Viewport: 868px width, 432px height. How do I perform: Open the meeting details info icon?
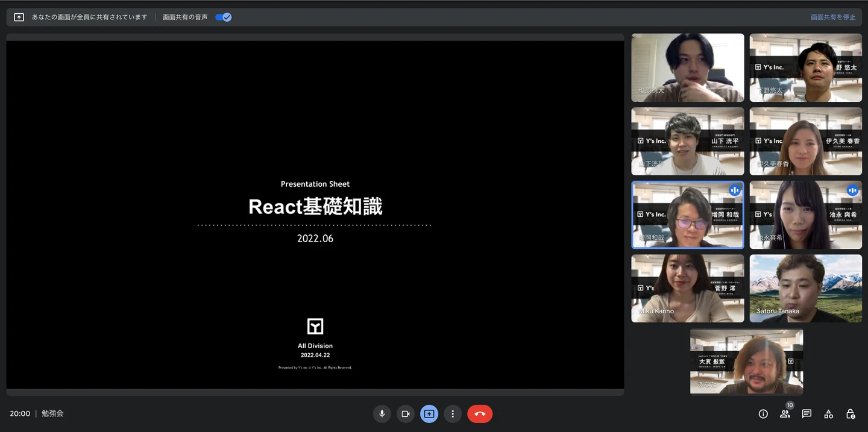[x=763, y=414]
